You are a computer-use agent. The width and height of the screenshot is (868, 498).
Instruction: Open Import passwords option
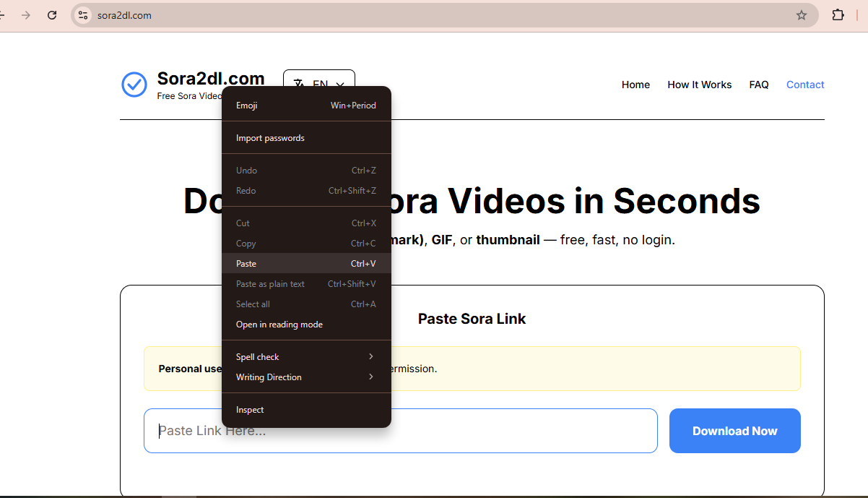click(270, 137)
